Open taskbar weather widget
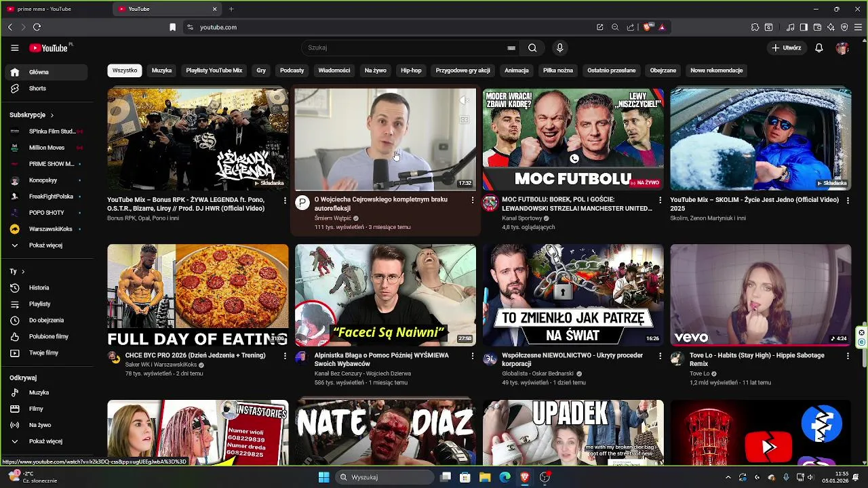 [34, 477]
